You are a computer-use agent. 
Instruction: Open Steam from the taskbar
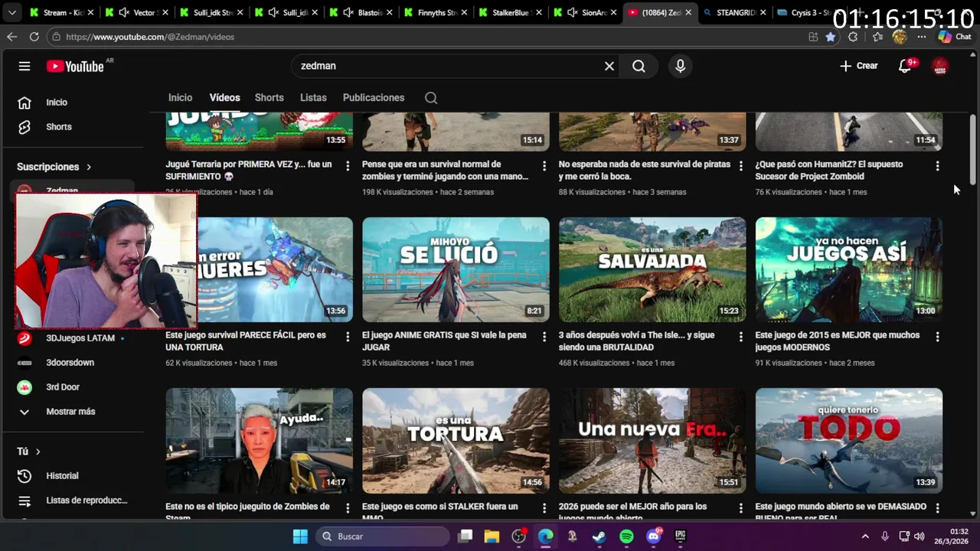pos(599,536)
